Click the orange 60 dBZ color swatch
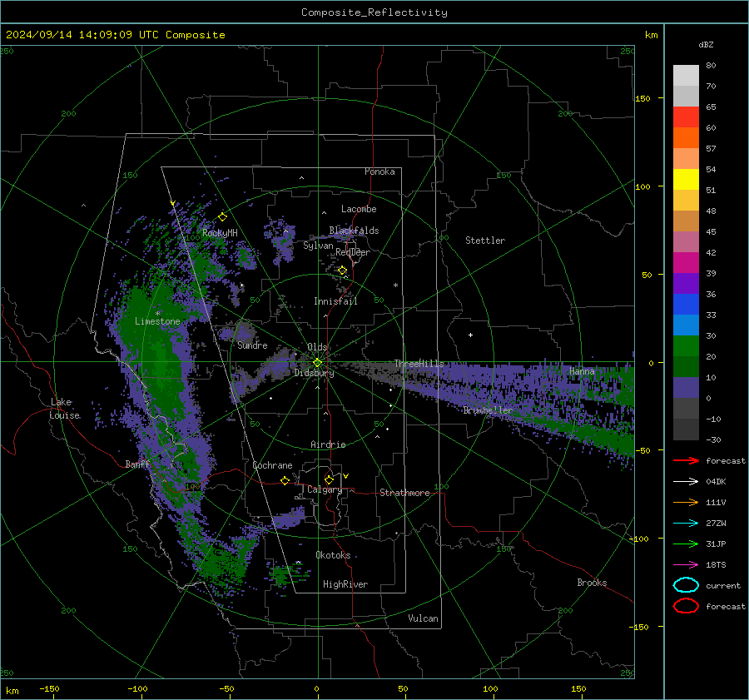This screenshot has width=749, height=700. click(x=686, y=138)
